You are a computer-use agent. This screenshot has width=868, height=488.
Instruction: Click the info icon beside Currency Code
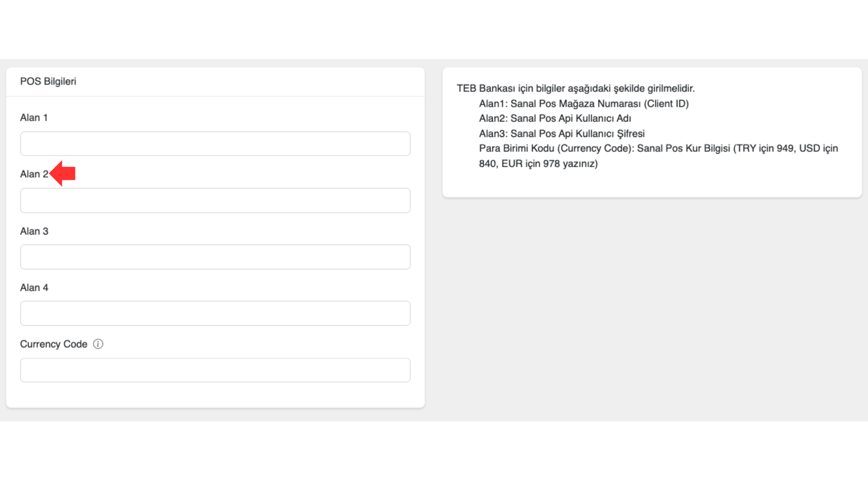[98, 344]
